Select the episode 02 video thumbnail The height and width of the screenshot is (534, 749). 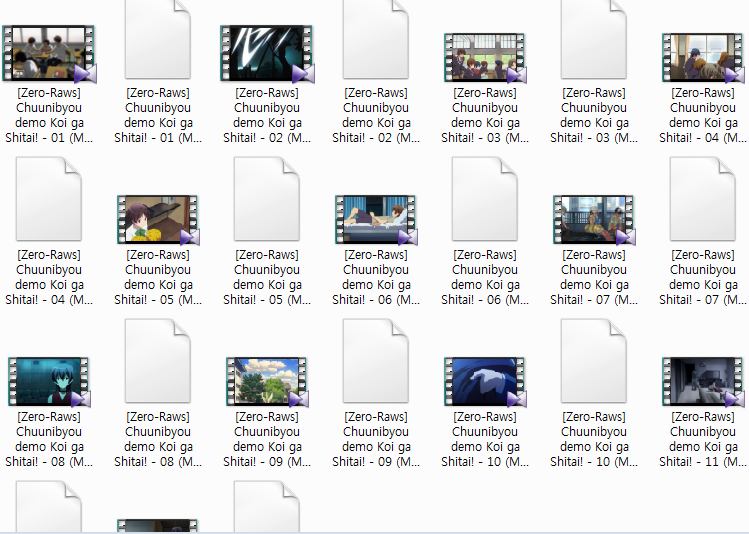point(267,54)
